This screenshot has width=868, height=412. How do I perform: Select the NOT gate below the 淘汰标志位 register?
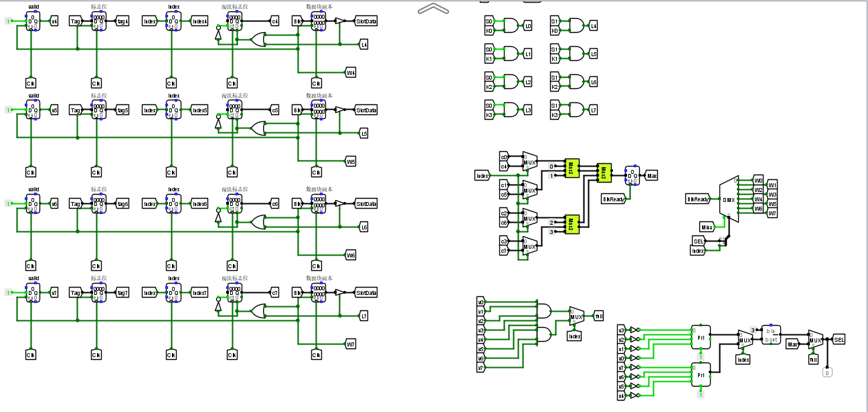[x=217, y=33]
